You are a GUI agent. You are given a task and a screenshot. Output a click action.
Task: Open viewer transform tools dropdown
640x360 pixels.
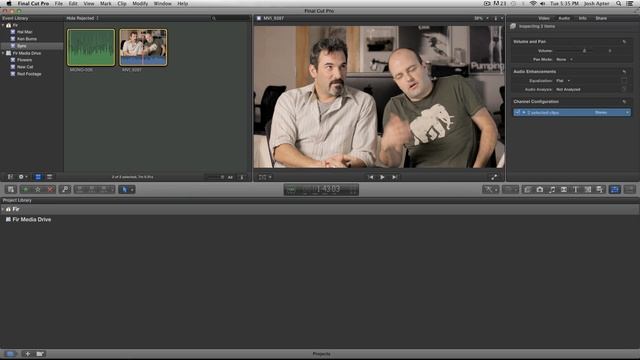[265, 177]
